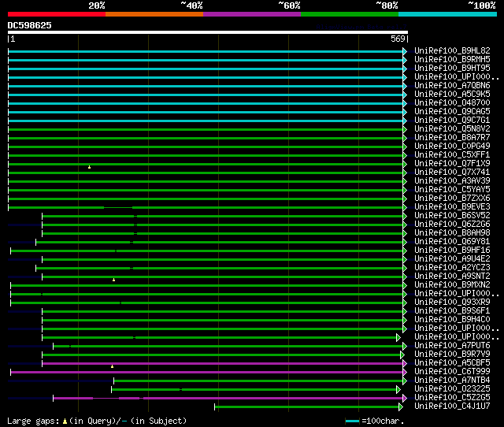The height and width of the screenshot is (427, 504).
Task: Select the UniRef100_B9EVE3 hit label
Action: coord(452,206)
